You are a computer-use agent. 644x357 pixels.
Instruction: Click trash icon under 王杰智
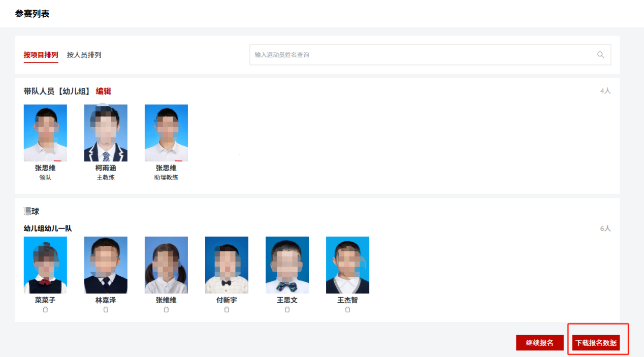(x=347, y=309)
